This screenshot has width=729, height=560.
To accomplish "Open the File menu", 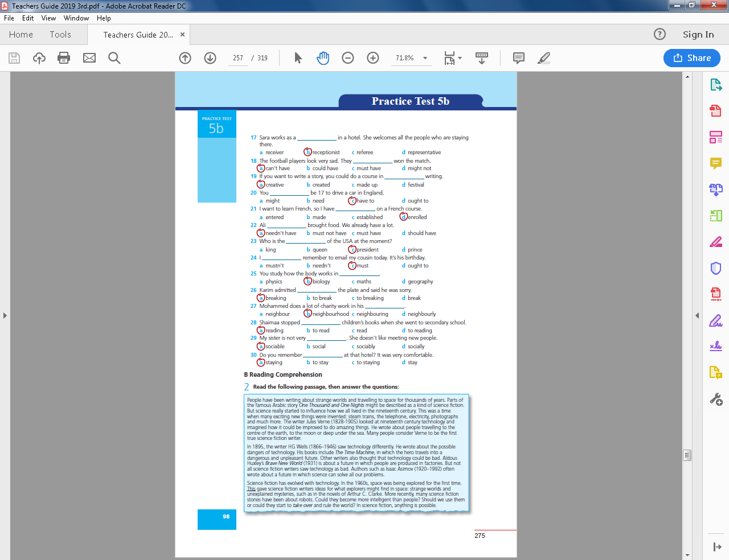I will (9, 18).
